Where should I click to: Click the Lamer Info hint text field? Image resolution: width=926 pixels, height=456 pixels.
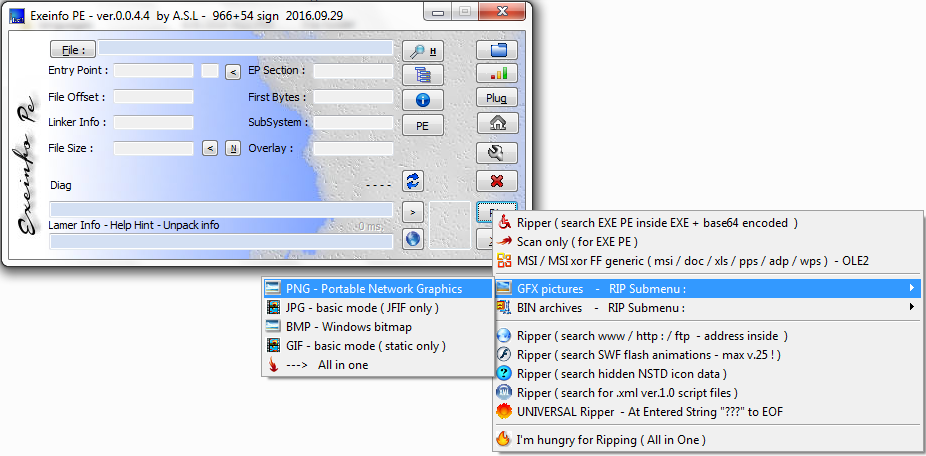click(221, 242)
